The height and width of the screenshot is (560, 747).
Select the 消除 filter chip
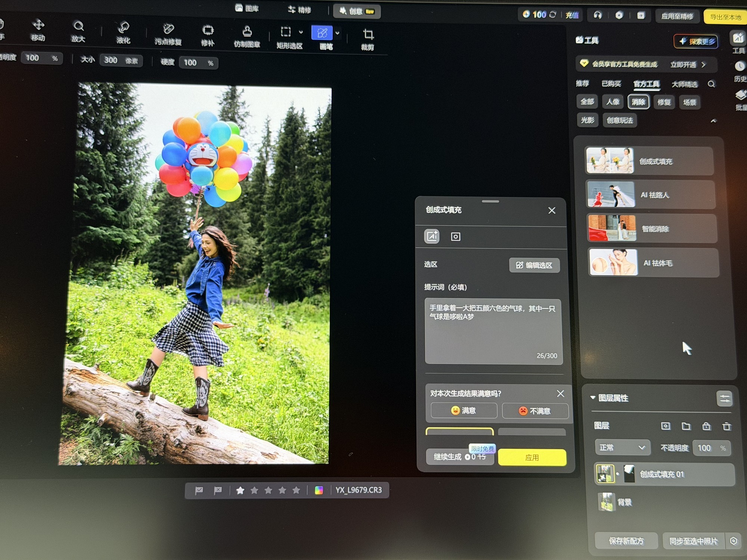click(x=638, y=102)
